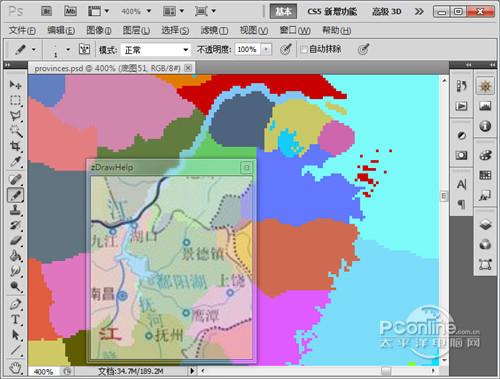
Task: Toggle the 自动抹除 checkbox
Action: coord(304,50)
